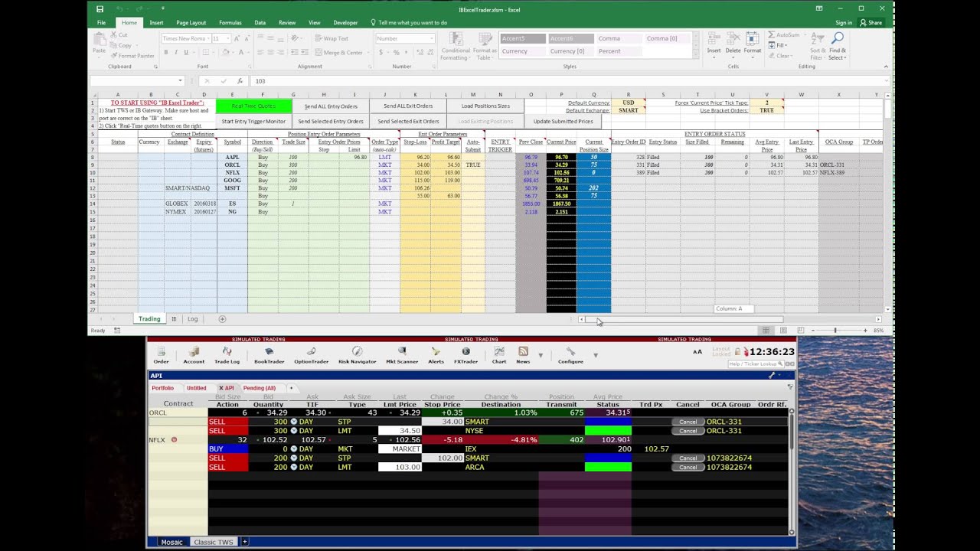Add a new sheet with plus icon
This screenshot has height=551, width=980.
(x=222, y=319)
